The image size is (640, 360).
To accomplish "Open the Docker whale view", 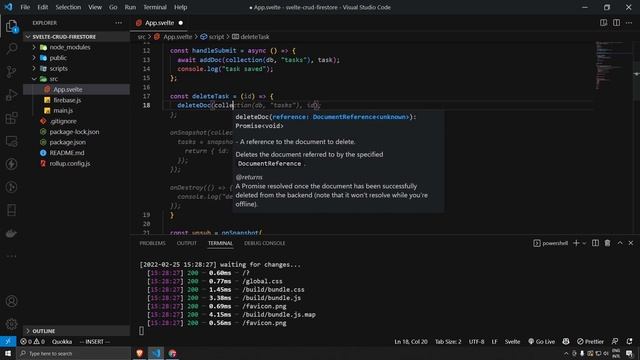I will coord(11,233).
